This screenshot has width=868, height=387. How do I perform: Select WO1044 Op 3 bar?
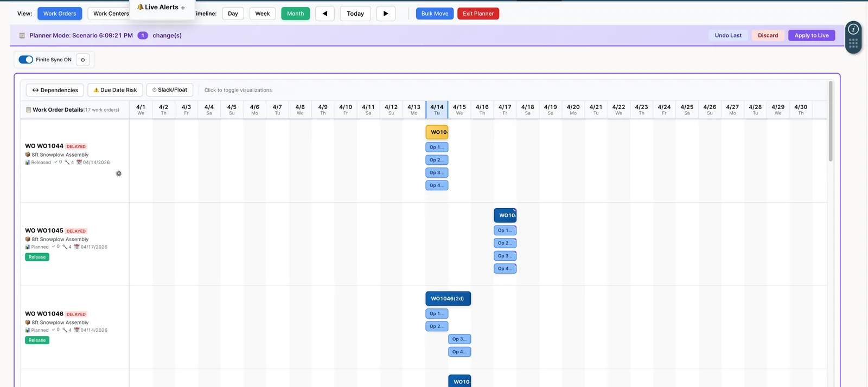(x=437, y=172)
